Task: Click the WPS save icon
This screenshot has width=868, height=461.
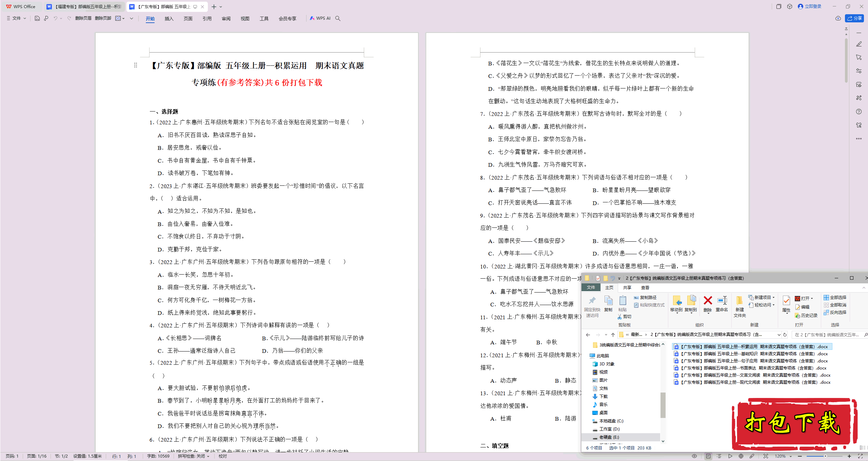Action: click(37, 18)
